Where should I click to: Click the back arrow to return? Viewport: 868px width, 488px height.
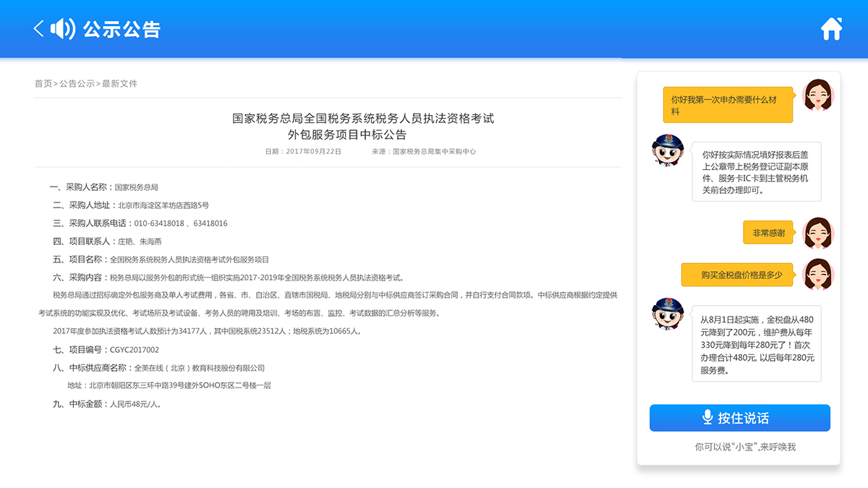point(37,27)
